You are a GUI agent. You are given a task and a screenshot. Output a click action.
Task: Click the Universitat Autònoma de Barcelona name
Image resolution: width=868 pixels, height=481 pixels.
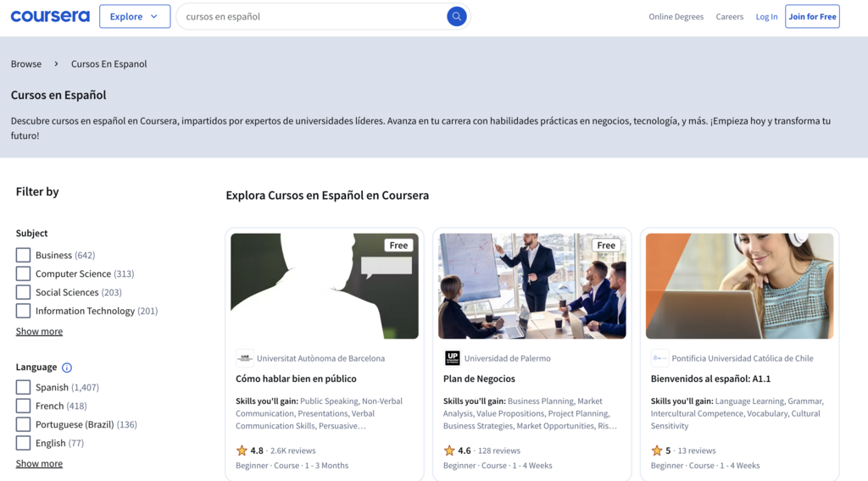click(x=320, y=358)
